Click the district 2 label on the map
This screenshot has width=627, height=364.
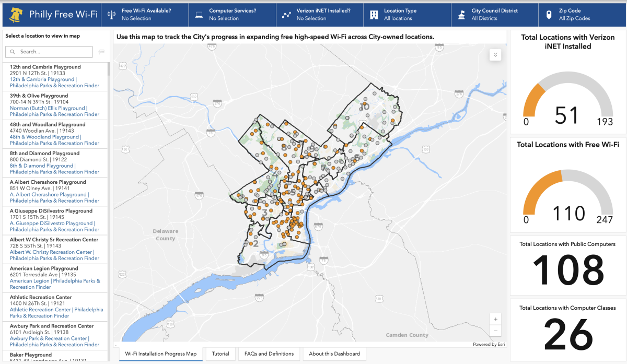[256, 244]
